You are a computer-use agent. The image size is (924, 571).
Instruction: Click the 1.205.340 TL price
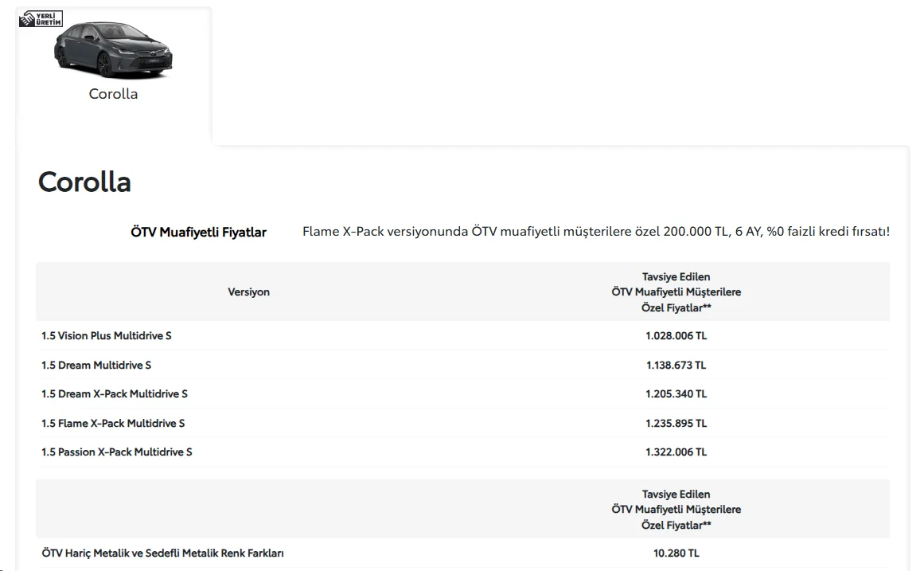pyautogui.click(x=676, y=394)
